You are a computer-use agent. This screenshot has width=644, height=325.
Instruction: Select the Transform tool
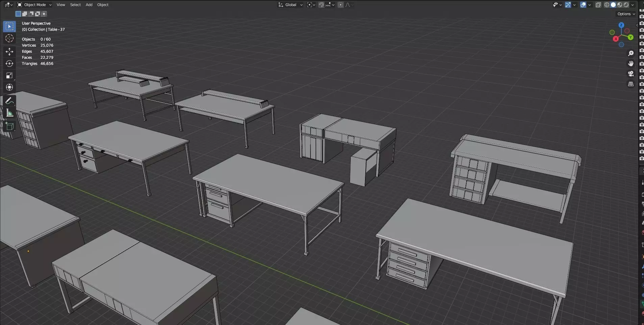pos(9,87)
